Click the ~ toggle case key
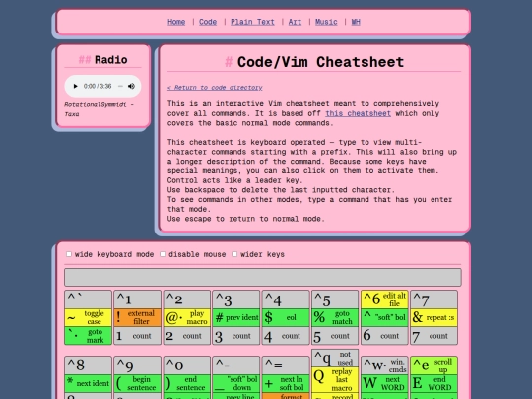The height and width of the screenshot is (399, 532). (x=89, y=317)
